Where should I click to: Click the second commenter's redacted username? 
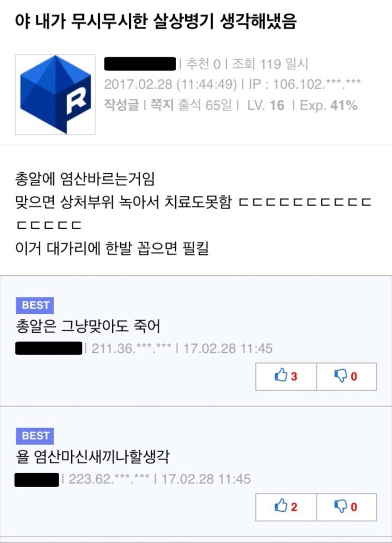point(37,480)
